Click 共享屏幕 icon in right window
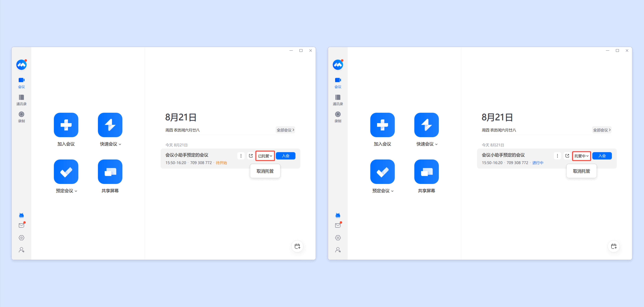Screen dimensions: 644x307 click(x=426, y=172)
